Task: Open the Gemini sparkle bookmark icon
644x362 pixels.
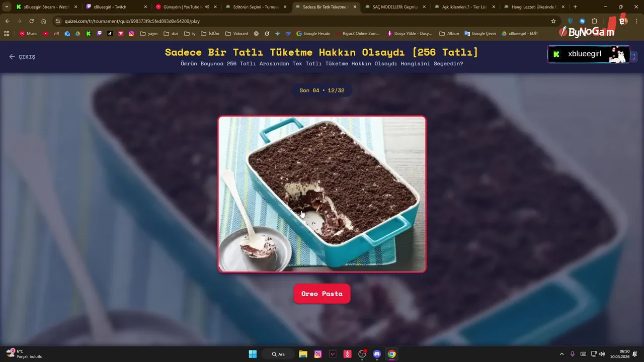Action: click(278, 34)
